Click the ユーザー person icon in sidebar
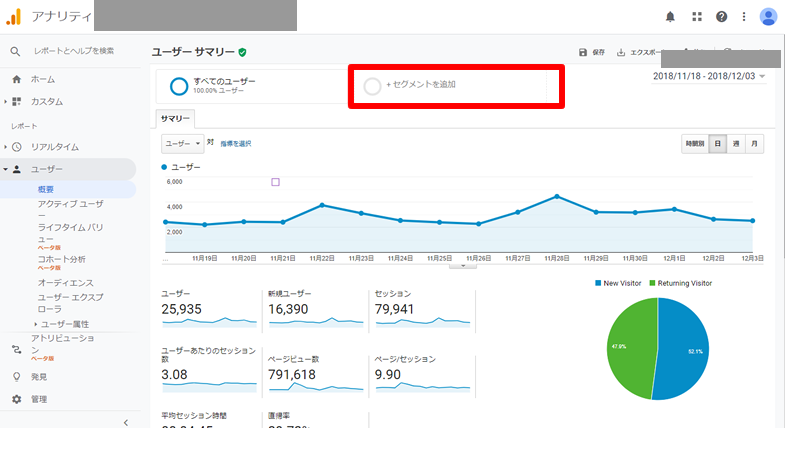786x450 pixels. (17, 169)
